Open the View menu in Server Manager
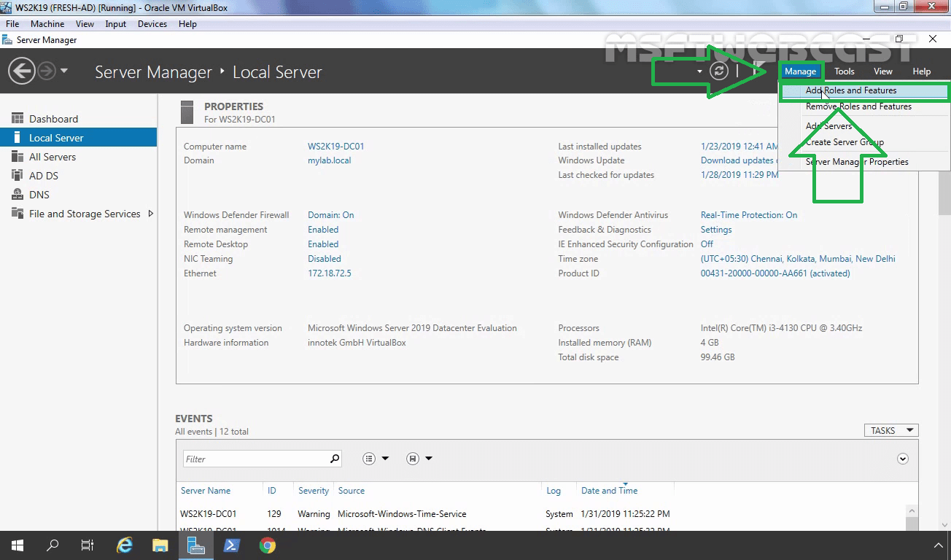This screenshot has height=560, width=951. tap(883, 71)
